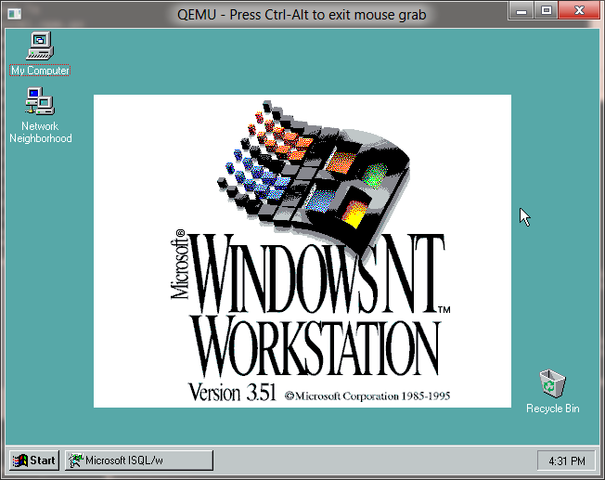Viewport: 605px width, 480px height.
Task: Click the 4:31 PM taskbar clock
Action: point(566,461)
